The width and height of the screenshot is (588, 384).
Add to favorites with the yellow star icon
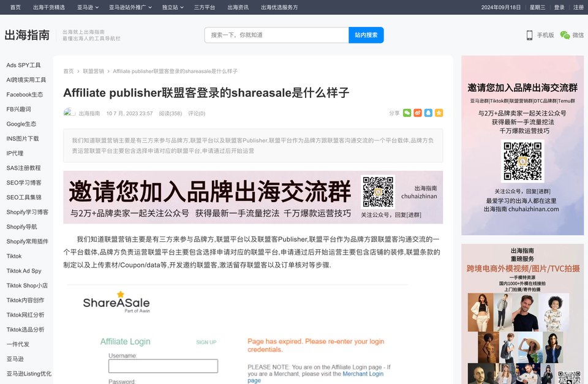pyautogui.click(x=439, y=113)
